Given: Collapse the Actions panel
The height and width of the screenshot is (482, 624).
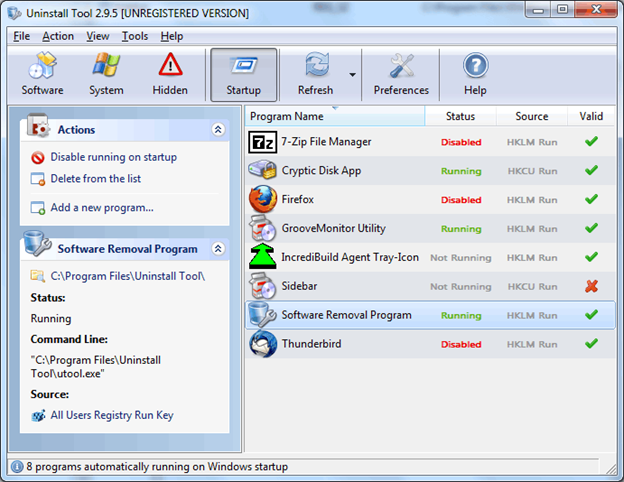Looking at the screenshot, I should click(x=218, y=129).
